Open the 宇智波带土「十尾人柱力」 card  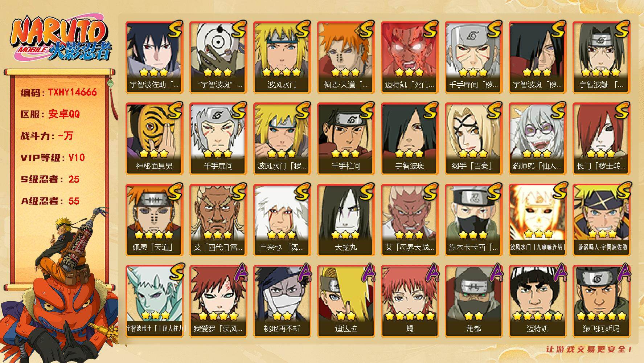click(x=154, y=301)
